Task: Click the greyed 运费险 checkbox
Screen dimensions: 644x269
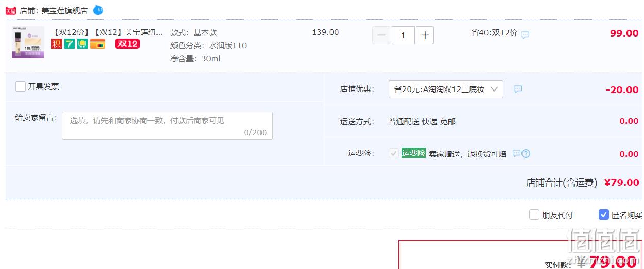Action: 393,153
